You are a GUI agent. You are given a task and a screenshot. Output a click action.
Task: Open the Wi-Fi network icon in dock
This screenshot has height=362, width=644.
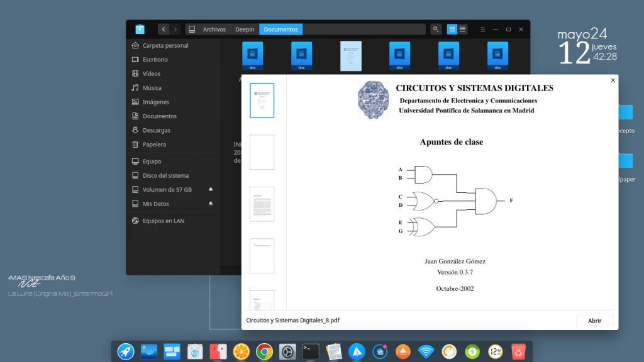(x=426, y=351)
